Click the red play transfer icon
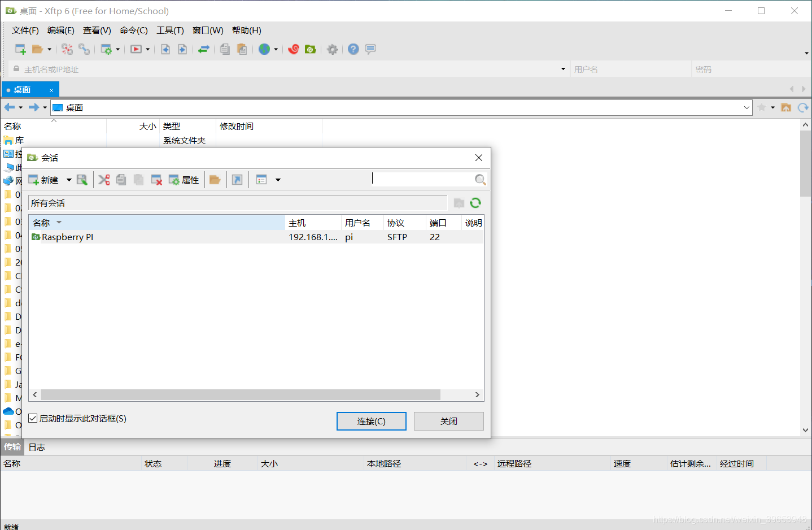The image size is (812, 530). [x=136, y=49]
